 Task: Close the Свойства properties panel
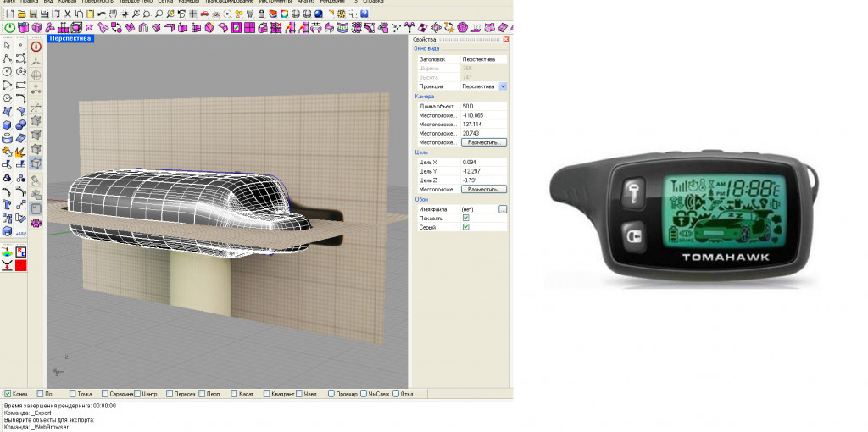tap(505, 39)
